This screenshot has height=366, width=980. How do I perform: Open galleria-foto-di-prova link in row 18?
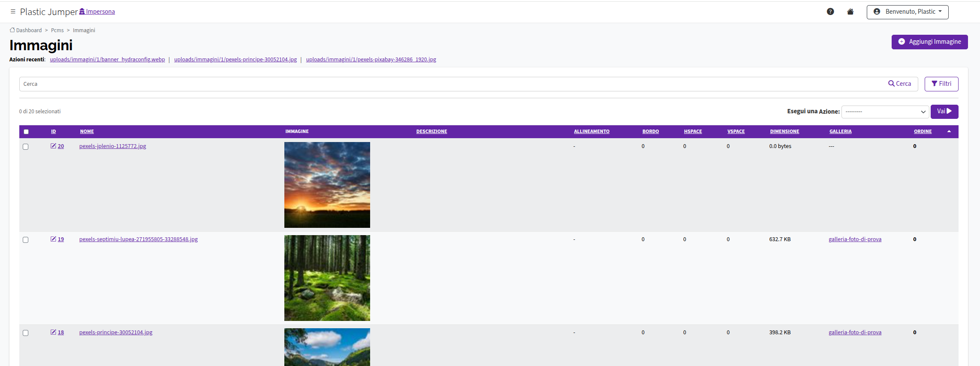point(855,333)
